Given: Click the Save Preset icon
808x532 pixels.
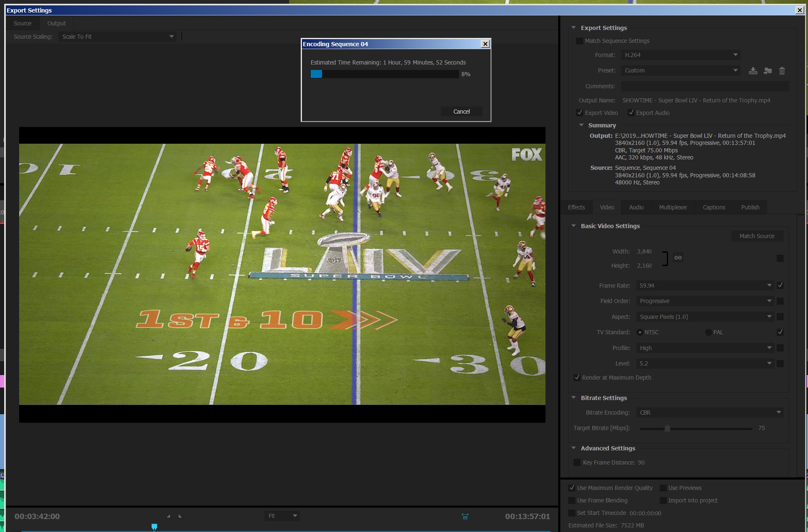Looking at the screenshot, I should click(753, 71).
